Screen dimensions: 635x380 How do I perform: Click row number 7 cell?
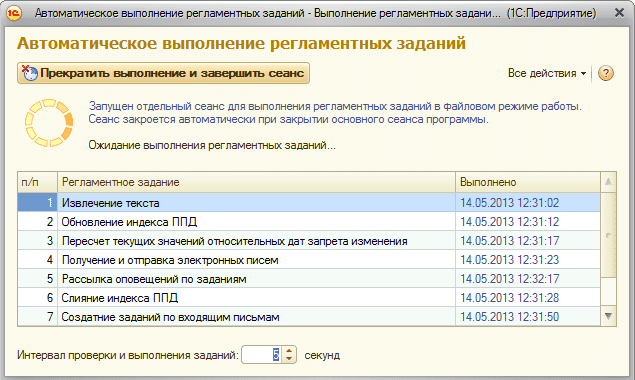(37, 317)
